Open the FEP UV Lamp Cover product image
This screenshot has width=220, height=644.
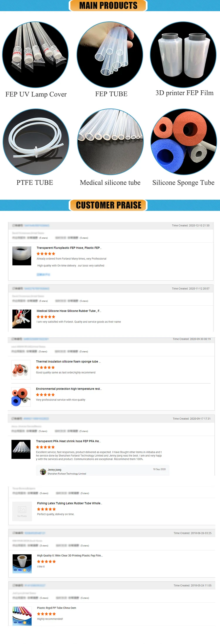pos(35,55)
